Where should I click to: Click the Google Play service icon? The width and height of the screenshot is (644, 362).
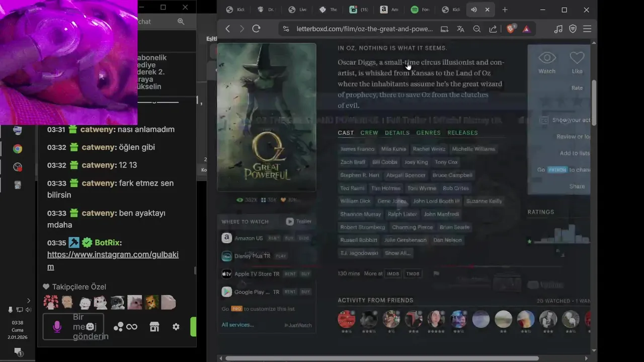226,292
